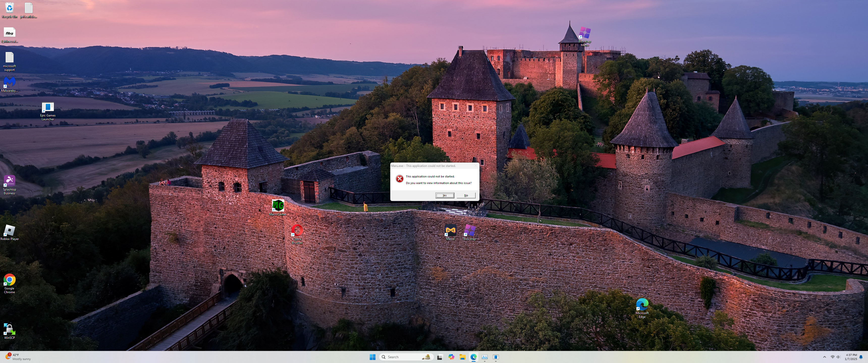Open File Explorer from the taskbar
868x363 pixels.
pyautogui.click(x=462, y=357)
